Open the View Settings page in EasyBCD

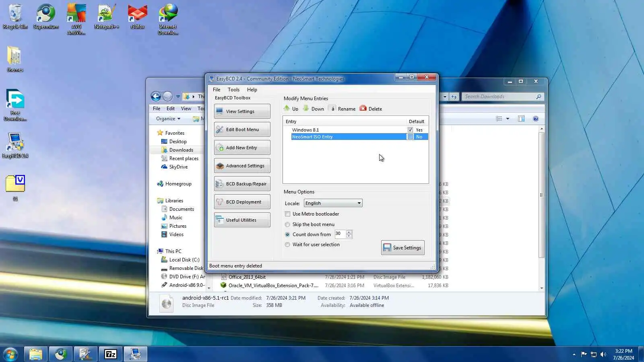click(x=242, y=111)
